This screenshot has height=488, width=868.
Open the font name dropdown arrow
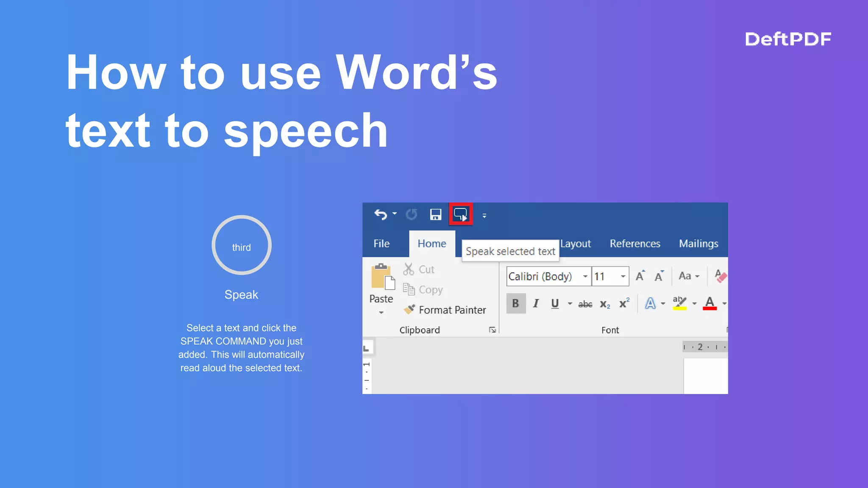tap(585, 277)
